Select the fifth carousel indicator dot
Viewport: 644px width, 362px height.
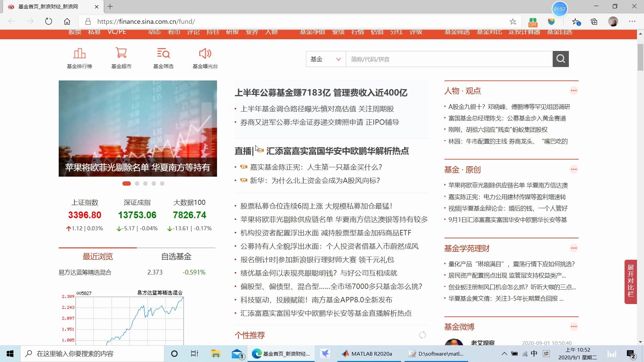(162, 183)
